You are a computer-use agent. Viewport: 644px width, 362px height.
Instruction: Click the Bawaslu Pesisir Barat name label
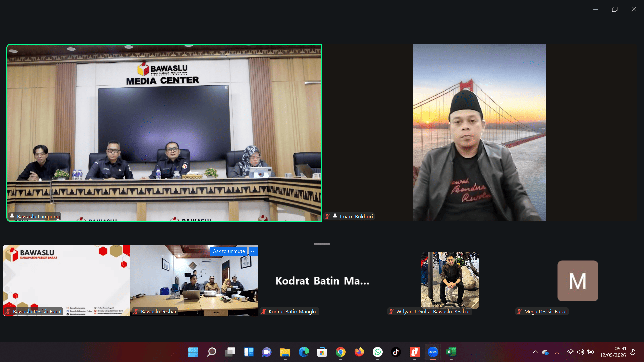click(37, 312)
